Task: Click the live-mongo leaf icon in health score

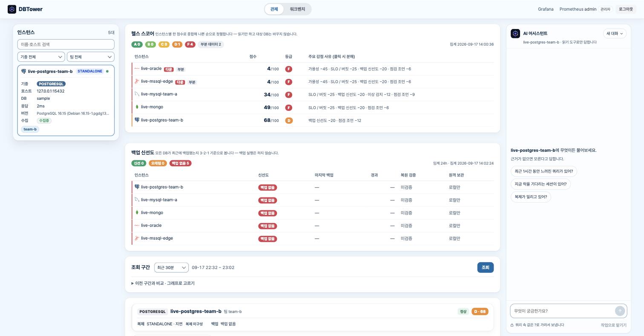Action: [137, 107]
